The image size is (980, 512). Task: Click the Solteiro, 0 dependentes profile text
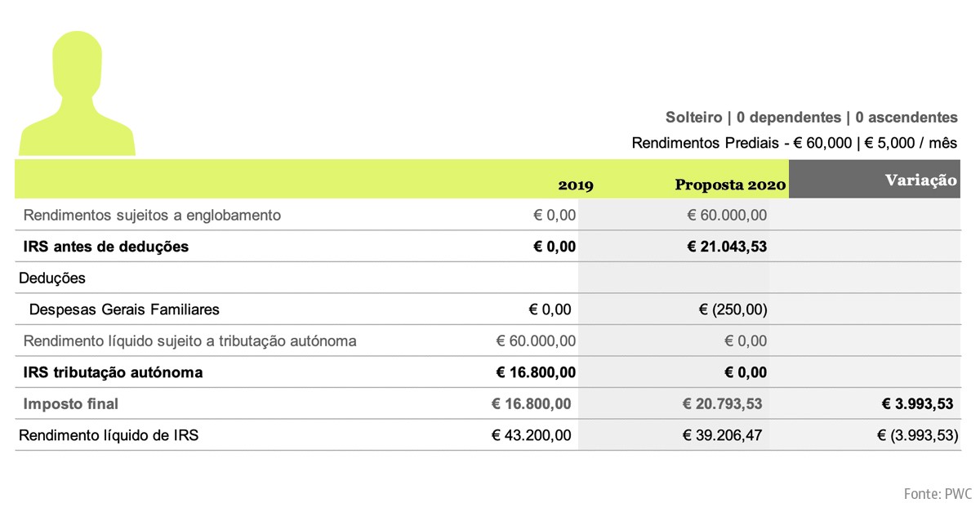coord(811,117)
